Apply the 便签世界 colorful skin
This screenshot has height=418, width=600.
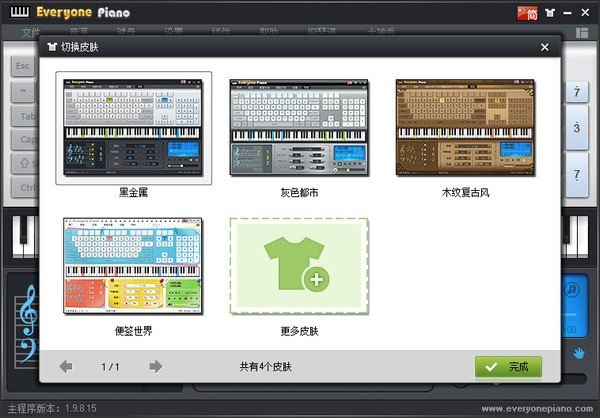click(x=134, y=267)
